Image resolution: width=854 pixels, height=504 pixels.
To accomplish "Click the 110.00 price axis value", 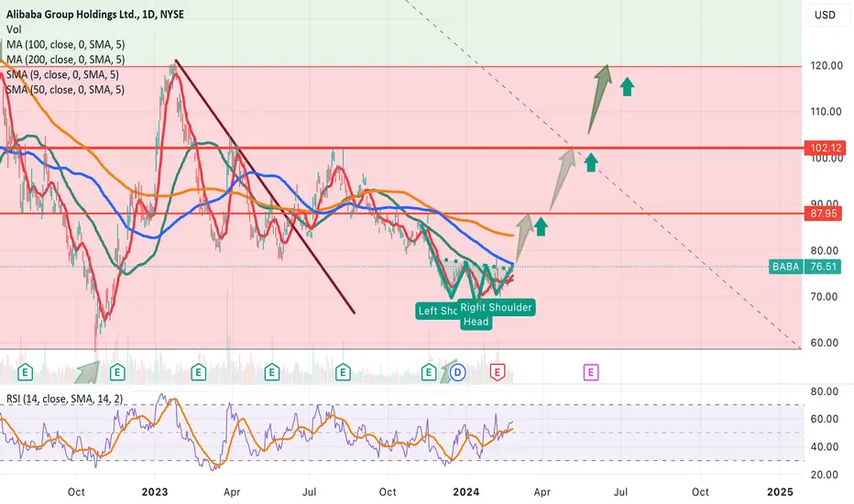I will pos(827,112).
